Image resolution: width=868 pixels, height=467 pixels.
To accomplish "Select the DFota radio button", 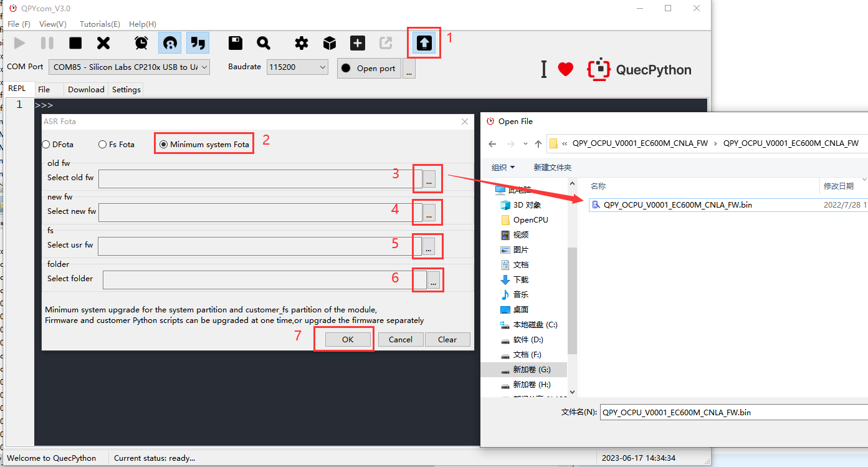I will point(47,145).
